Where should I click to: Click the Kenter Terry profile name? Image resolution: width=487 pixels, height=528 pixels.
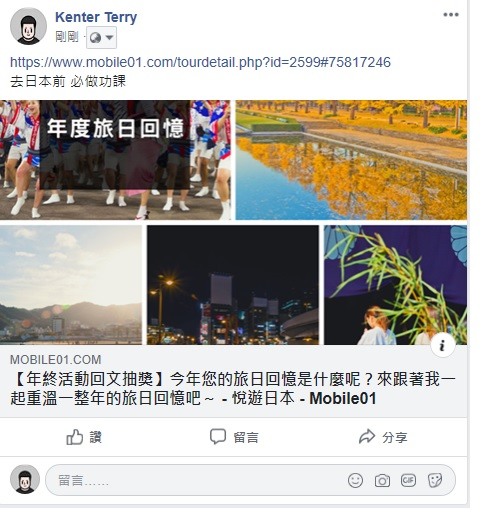tap(96, 17)
